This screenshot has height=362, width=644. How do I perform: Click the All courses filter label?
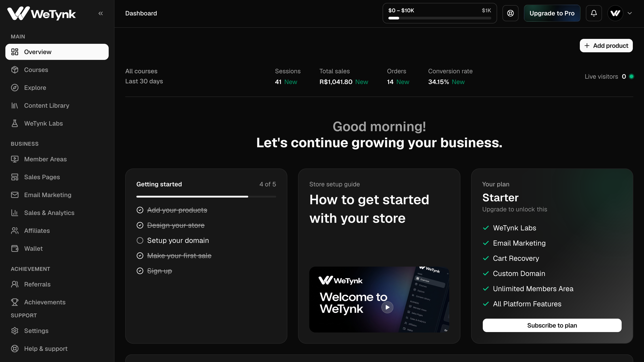pos(141,71)
